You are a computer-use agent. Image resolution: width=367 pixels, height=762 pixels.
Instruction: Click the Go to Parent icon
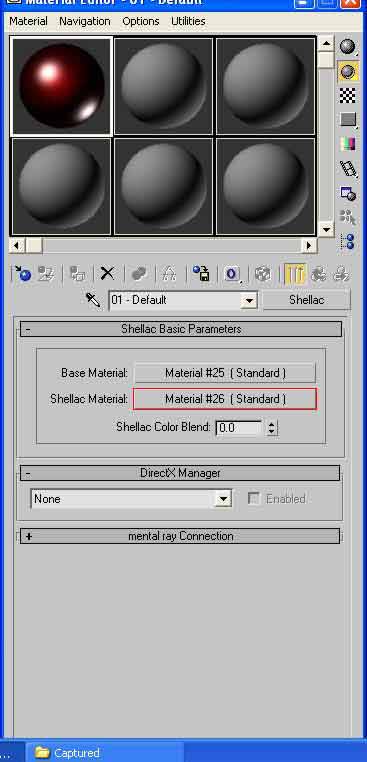click(319, 274)
